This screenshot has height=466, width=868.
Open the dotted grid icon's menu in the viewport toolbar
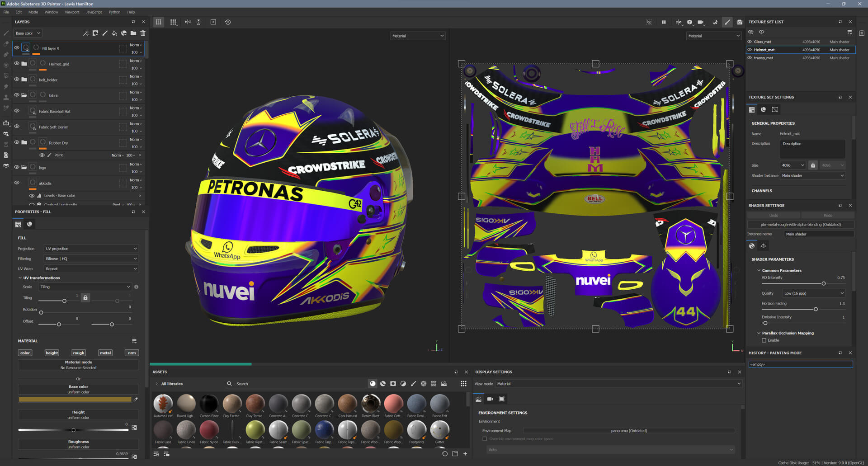click(174, 22)
